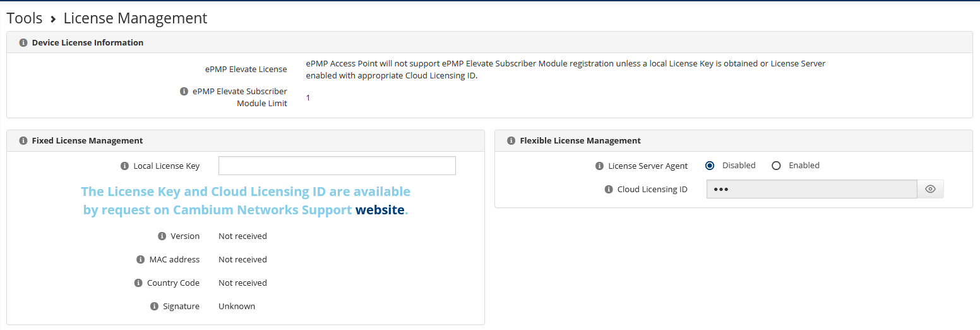
Task: Click info icon next to Fixed License Management
Action: click(23, 141)
